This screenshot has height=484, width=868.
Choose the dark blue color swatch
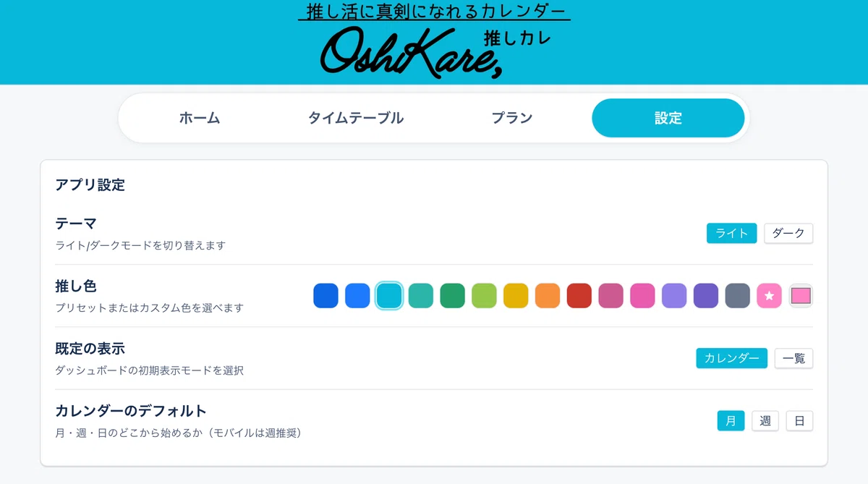click(x=325, y=296)
